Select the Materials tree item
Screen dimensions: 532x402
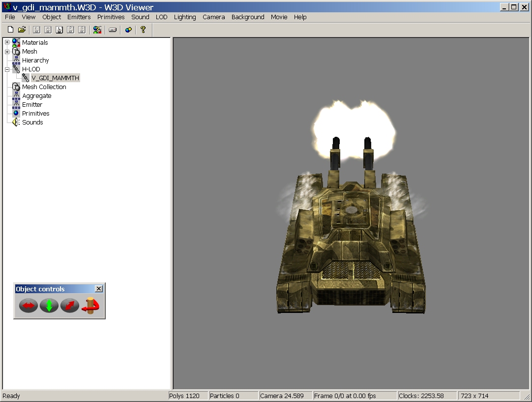(35, 42)
